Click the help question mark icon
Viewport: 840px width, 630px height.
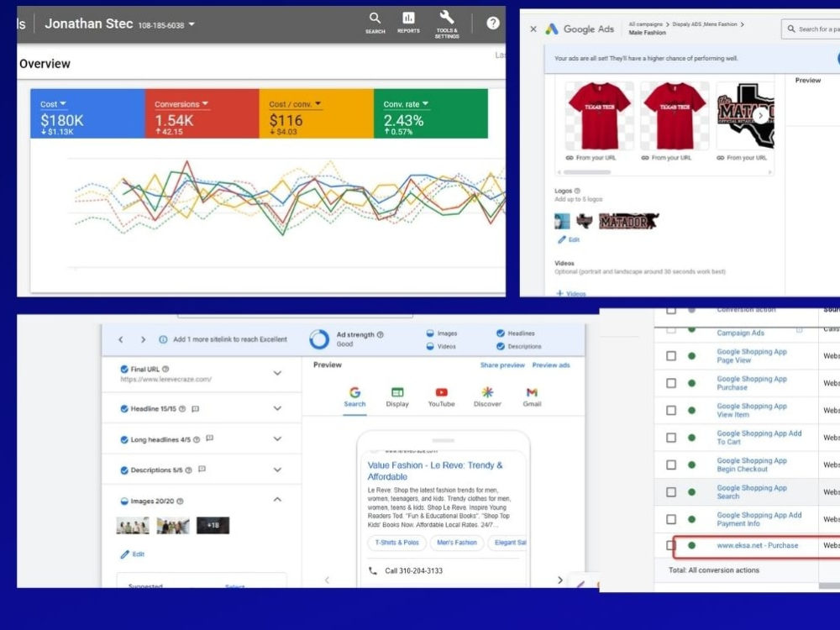tap(493, 23)
